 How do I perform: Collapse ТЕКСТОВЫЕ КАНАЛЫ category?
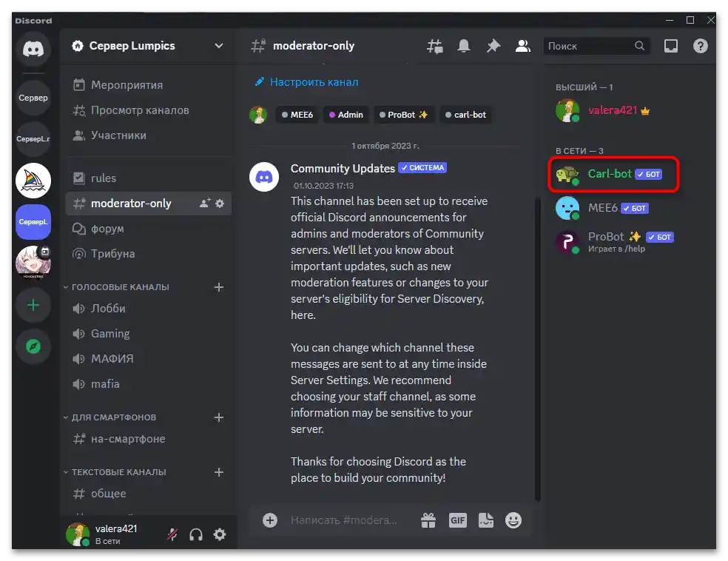coord(115,472)
